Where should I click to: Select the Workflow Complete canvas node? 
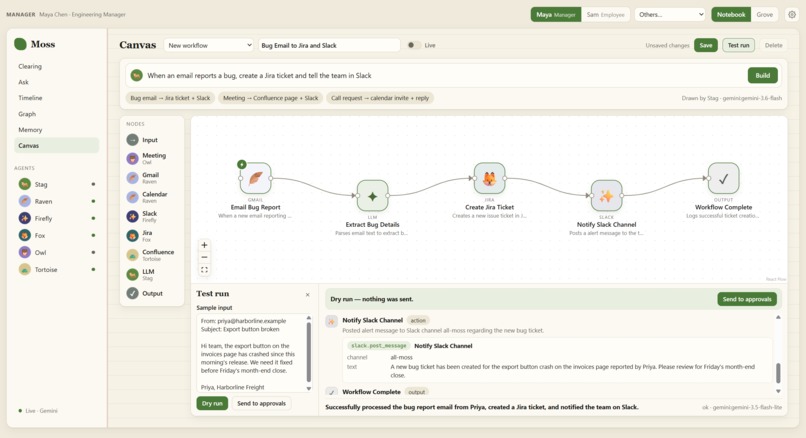tap(723, 178)
